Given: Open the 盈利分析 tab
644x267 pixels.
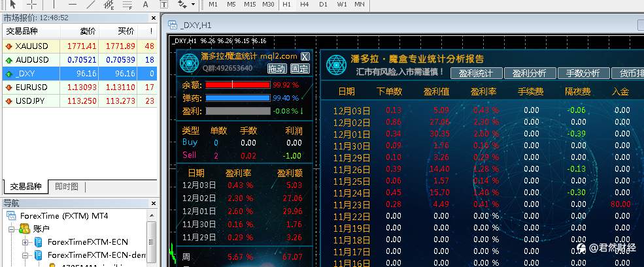Looking at the screenshot, I should pyautogui.click(x=530, y=73).
